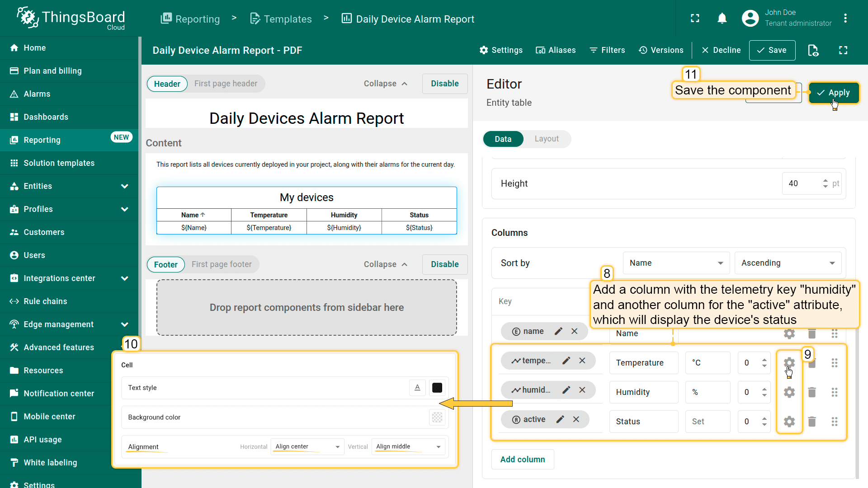Click the black text color swatch
Screen dimensions: 868x488
[437, 388]
